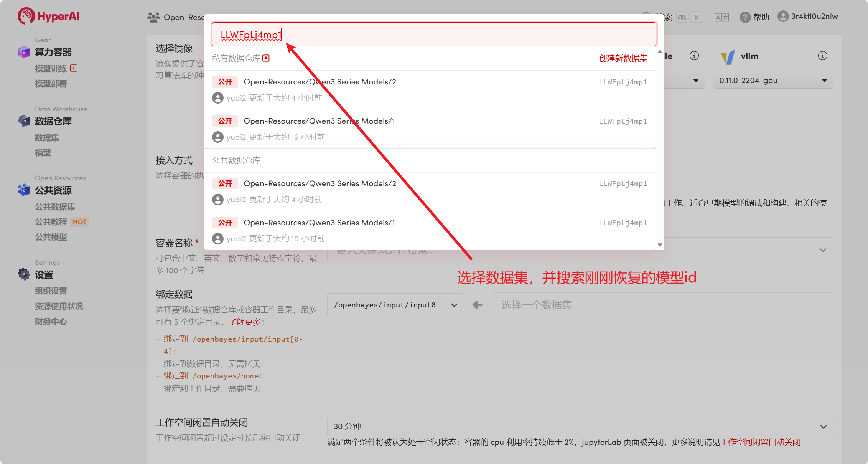Screen dimensions: 868x464
Task: Click the 创建新数据集 link
Action: (x=623, y=58)
